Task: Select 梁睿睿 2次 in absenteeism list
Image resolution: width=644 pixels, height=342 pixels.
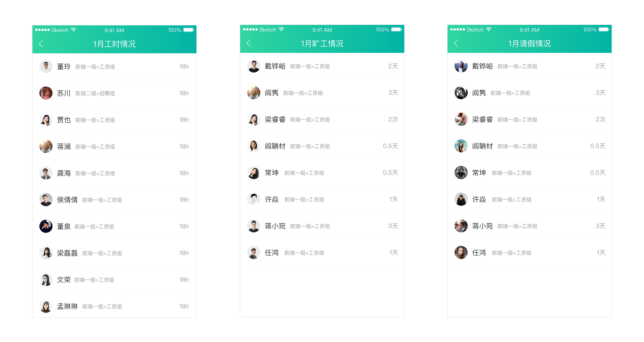Action: pos(322,119)
